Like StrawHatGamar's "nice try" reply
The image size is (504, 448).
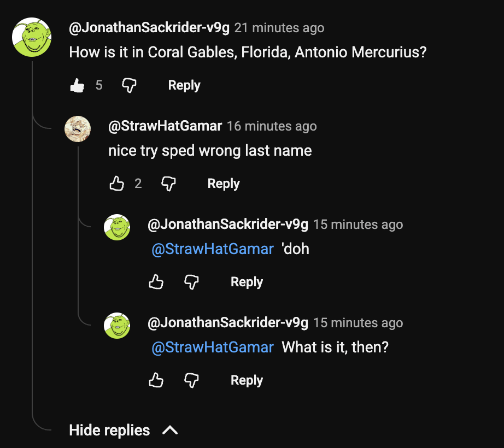pyautogui.click(x=117, y=184)
